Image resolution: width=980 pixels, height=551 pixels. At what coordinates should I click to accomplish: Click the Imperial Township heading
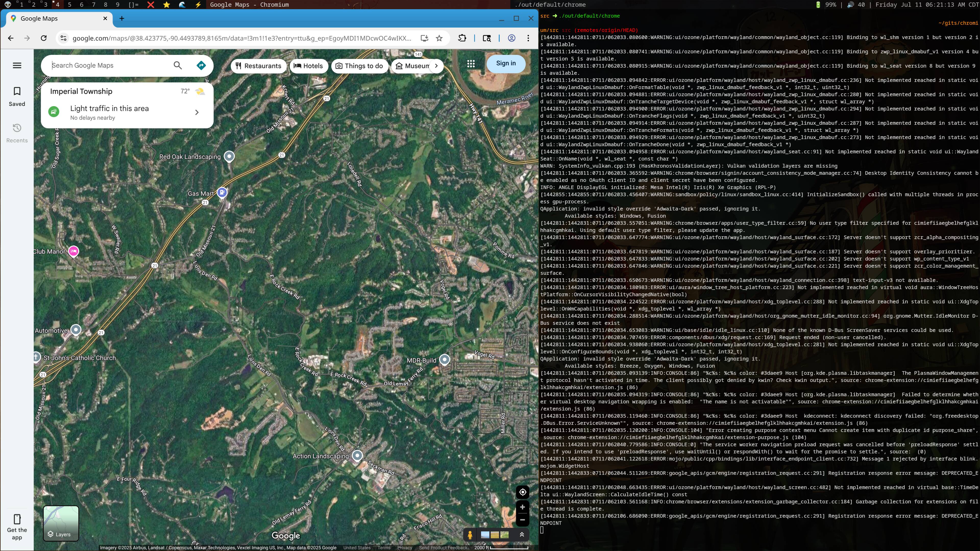pos(81,91)
